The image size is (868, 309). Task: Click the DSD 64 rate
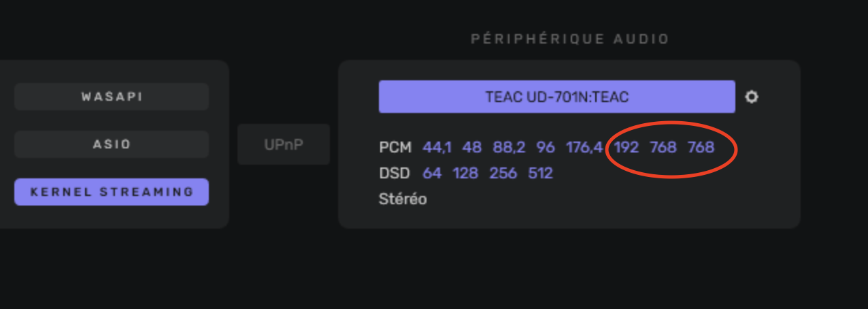[x=432, y=173]
